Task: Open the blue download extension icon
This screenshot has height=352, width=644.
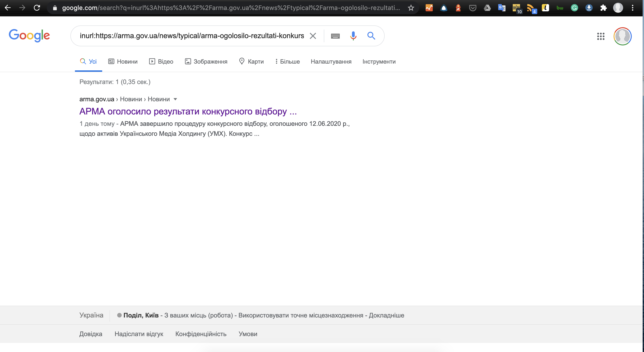Action: click(589, 8)
